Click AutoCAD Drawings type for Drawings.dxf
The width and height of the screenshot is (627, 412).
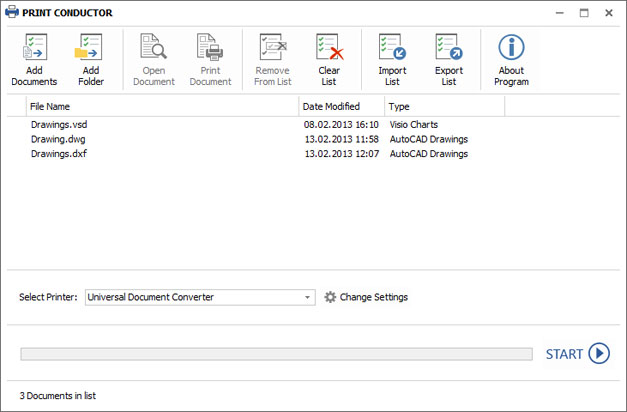coord(429,154)
